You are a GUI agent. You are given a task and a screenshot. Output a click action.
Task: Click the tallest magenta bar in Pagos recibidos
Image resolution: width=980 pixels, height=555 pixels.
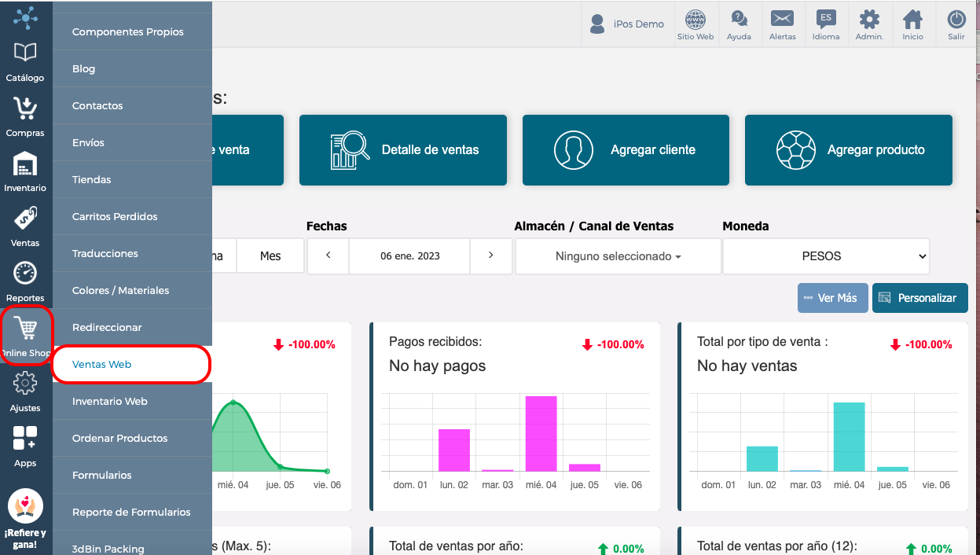[541, 433]
